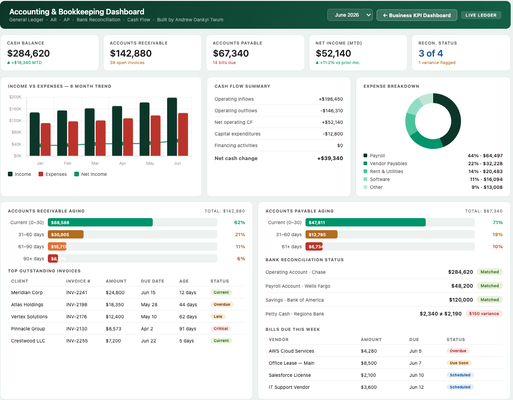Click the Income legend swatch in the trend chart

(x=10, y=174)
